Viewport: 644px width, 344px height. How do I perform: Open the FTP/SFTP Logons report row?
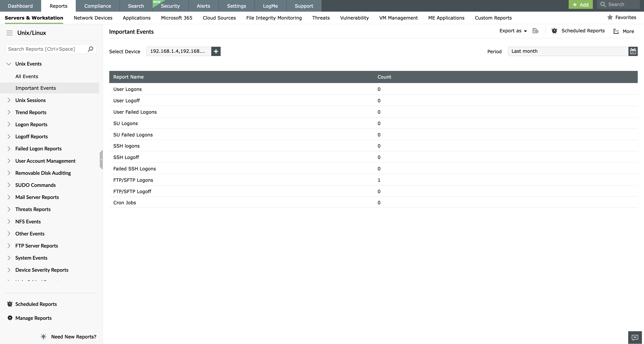(x=133, y=180)
